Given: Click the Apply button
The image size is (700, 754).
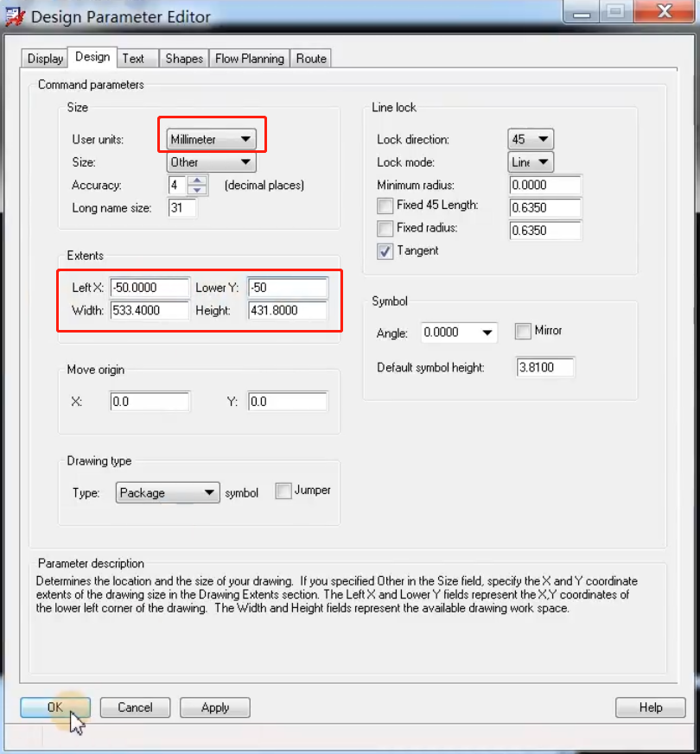Looking at the screenshot, I should pyautogui.click(x=214, y=707).
